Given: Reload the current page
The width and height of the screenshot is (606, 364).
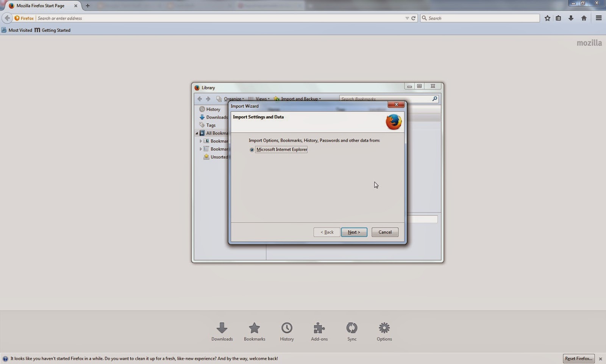Looking at the screenshot, I should tap(414, 18).
